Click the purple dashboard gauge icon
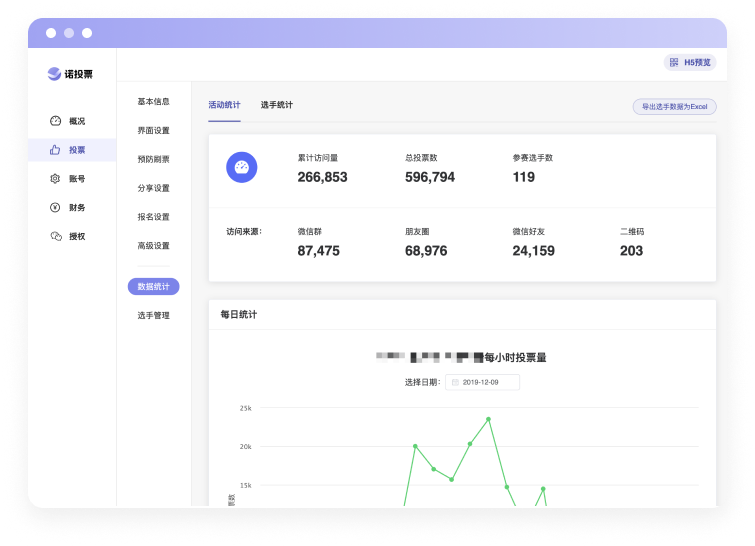Viewport: 755px width, 546px height. (242, 168)
